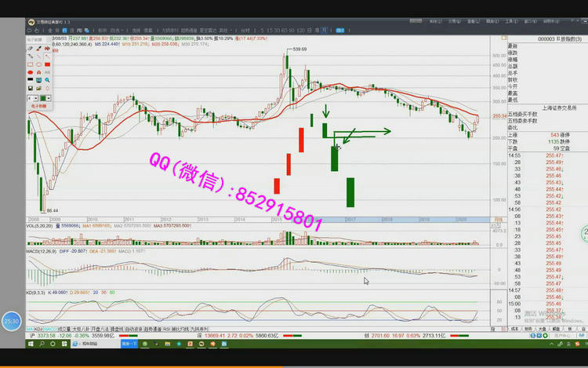Click the green color swatch in palette

tap(44, 98)
